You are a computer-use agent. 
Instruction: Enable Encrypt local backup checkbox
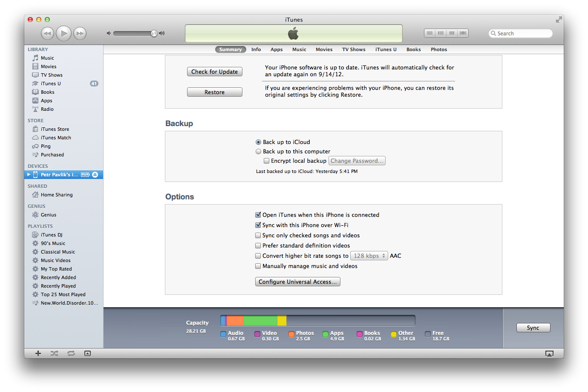click(x=267, y=161)
